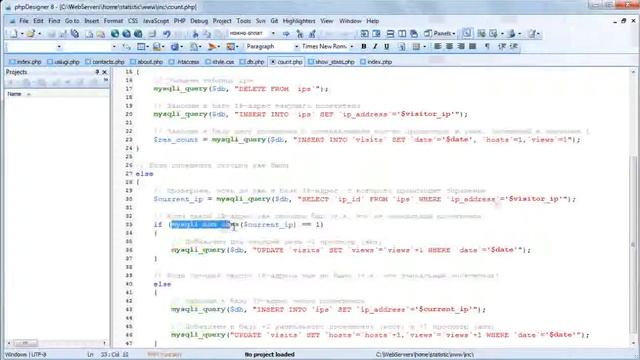Viewport: 640px width, 360px height.
Task: Open the Highlighters menu
Action: tap(299, 21)
